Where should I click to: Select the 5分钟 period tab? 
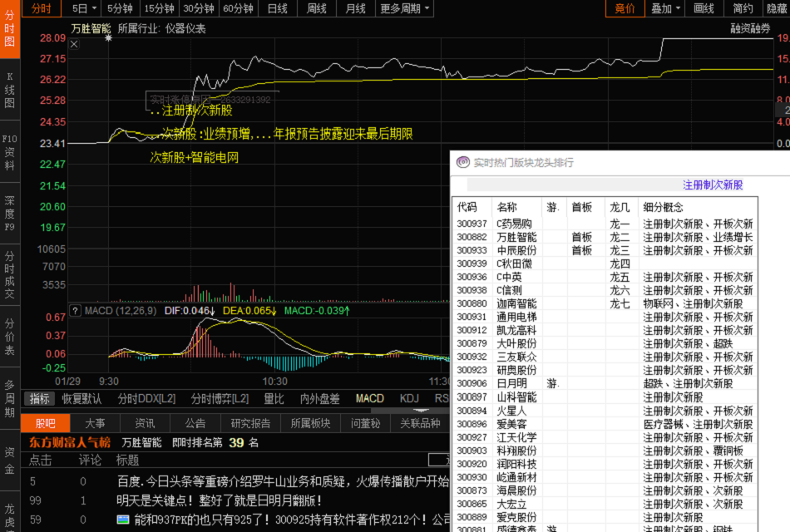click(120, 8)
